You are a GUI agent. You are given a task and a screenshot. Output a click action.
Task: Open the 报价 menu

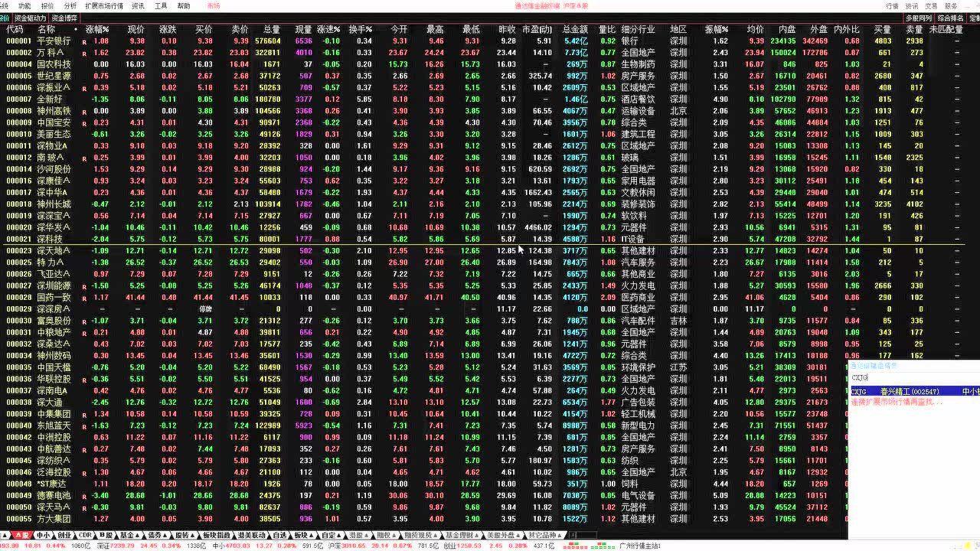pyautogui.click(x=47, y=5)
